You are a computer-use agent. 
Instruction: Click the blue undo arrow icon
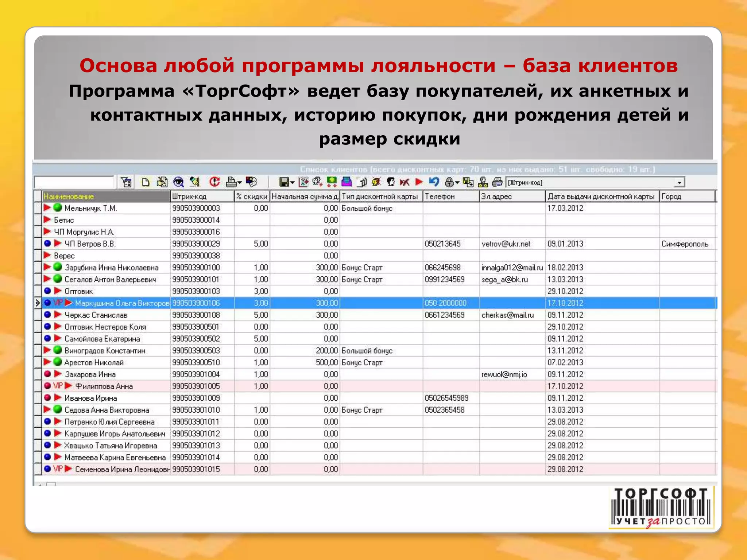pyautogui.click(x=434, y=182)
